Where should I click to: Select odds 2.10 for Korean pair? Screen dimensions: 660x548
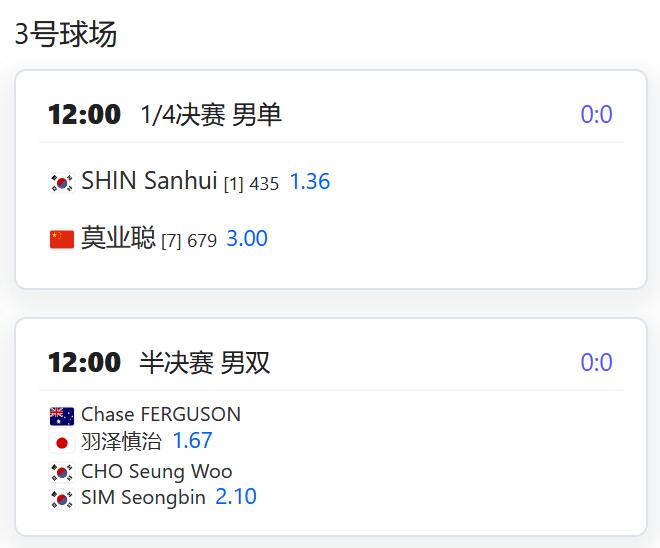click(236, 497)
